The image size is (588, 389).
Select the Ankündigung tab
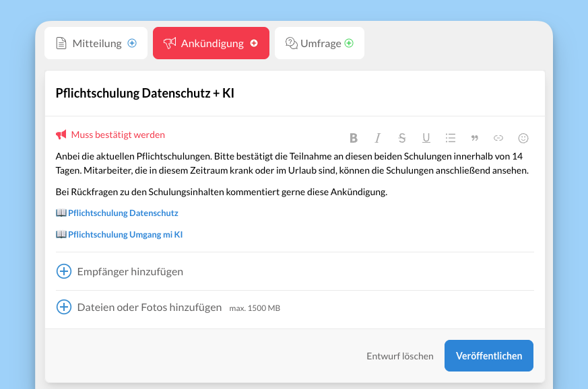(x=211, y=43)
